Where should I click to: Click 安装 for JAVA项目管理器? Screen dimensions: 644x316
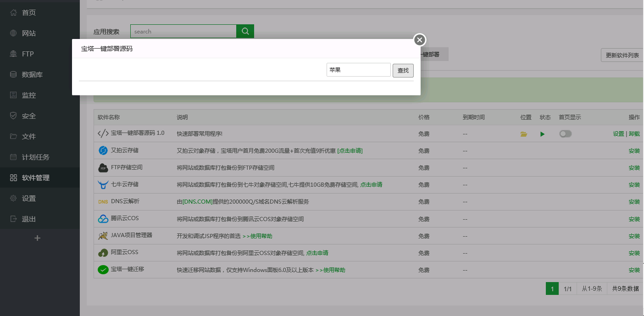(x=634, y=236)
